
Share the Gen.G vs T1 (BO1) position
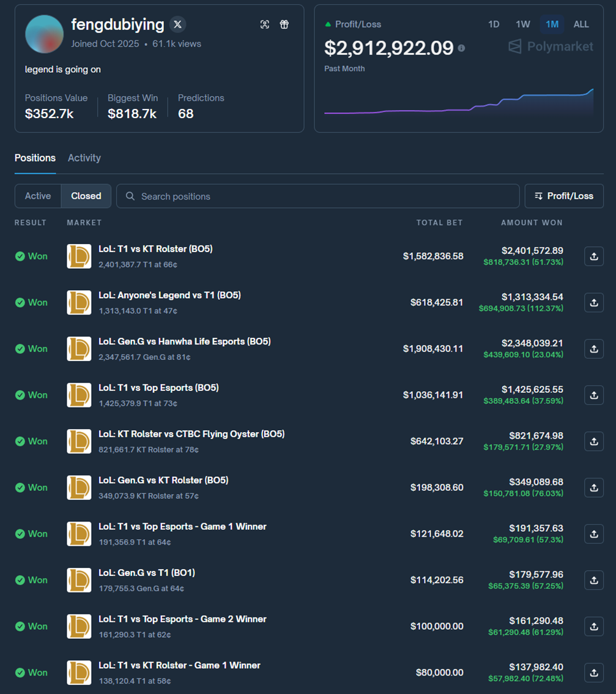(x=593, y=580)
